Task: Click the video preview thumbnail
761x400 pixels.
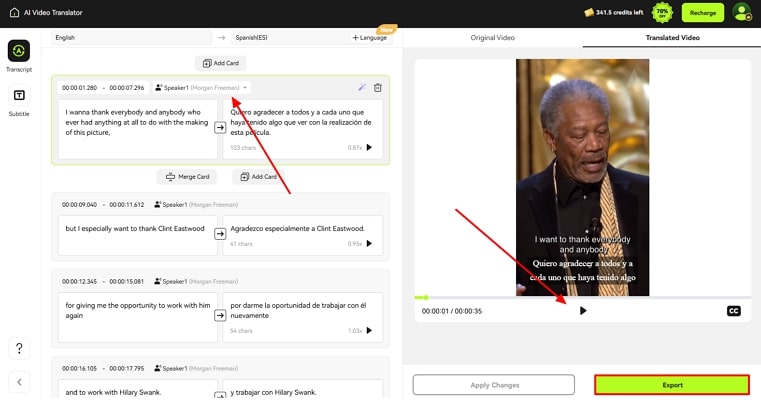Action: [582, 177]
